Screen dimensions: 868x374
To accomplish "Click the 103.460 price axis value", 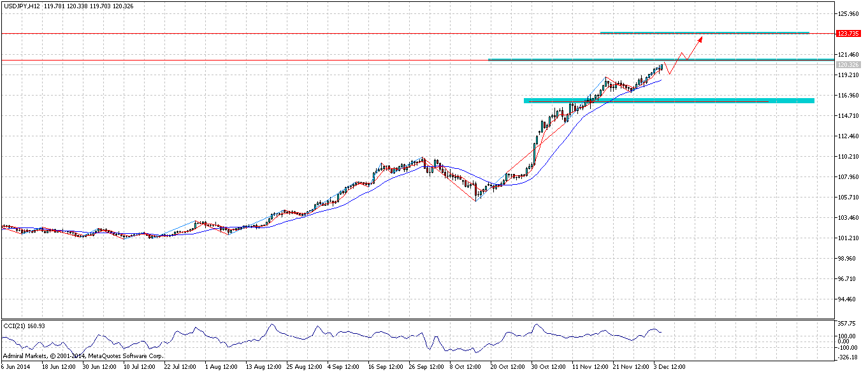I will (850, 218).
